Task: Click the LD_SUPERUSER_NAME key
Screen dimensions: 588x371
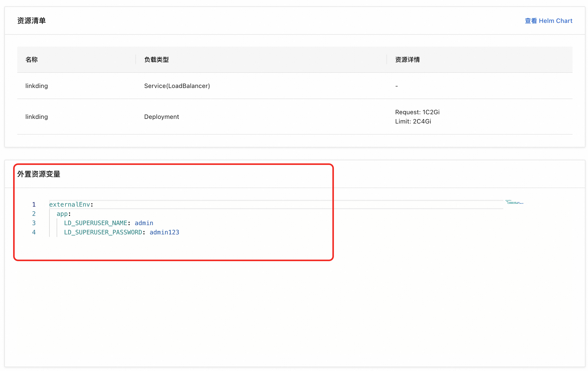Action: (x=96, y=223)
